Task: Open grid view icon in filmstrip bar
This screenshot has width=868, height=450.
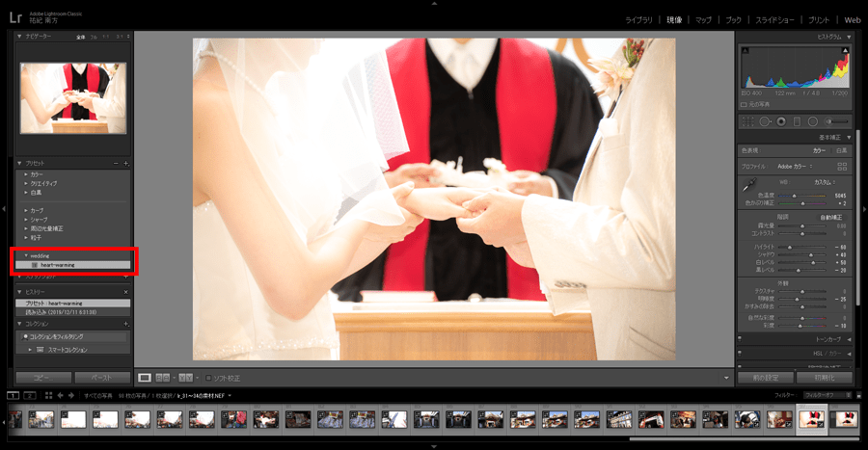Action: click(49, 395)
